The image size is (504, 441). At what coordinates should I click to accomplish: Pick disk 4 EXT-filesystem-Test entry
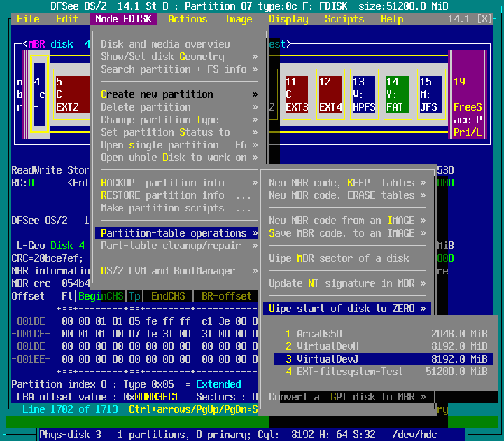tap(386, 372)
